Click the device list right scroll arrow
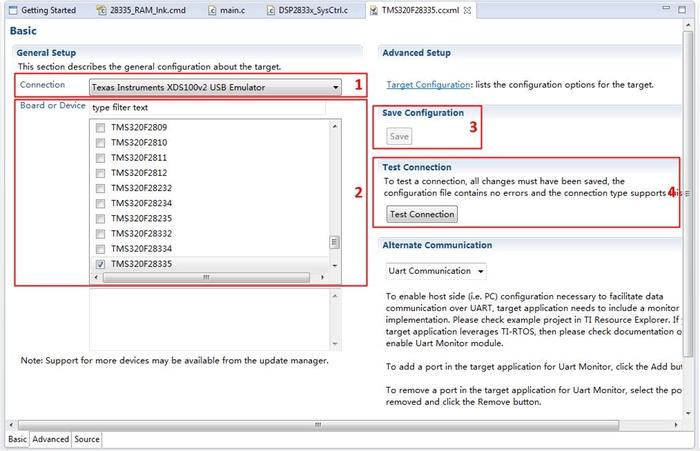Viewport: 700px width, 451px height. (322, 277)
